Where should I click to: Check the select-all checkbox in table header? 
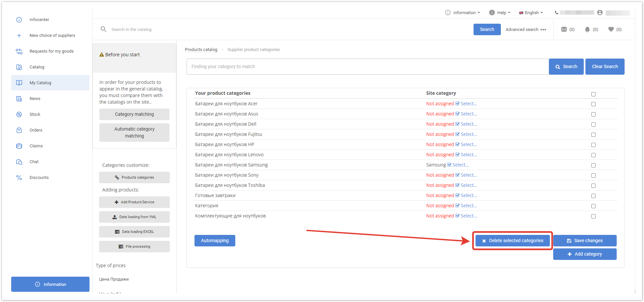point(593,94)
